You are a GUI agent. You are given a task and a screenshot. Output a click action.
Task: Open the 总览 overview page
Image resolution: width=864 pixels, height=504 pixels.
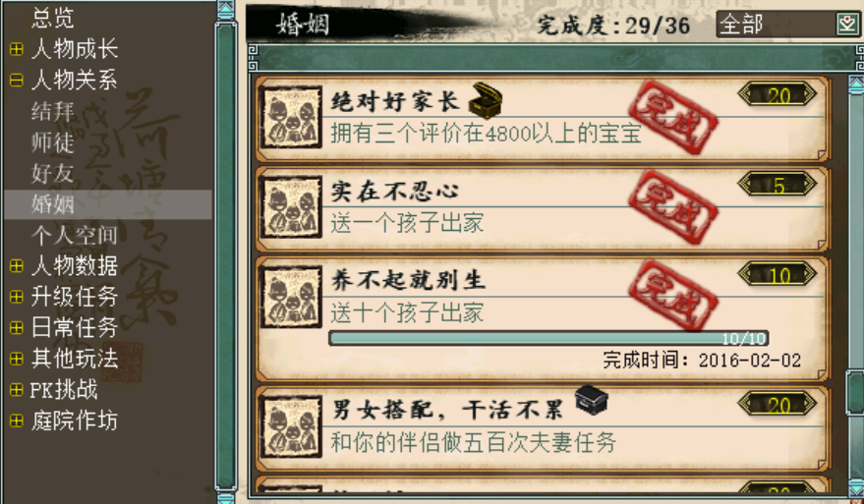(x=52, y=19)
